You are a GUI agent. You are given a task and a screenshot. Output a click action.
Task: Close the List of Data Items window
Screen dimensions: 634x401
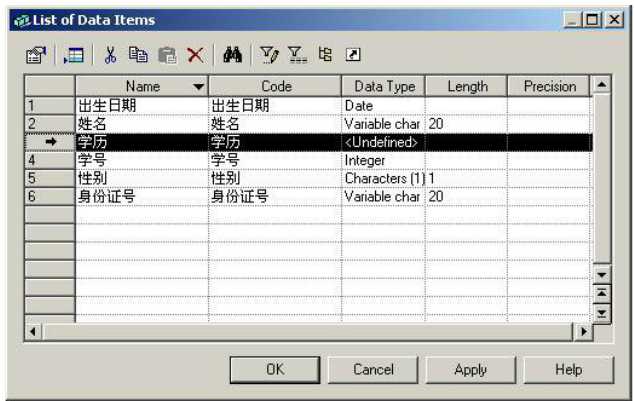pyautogui.click(x=614, y=19)
